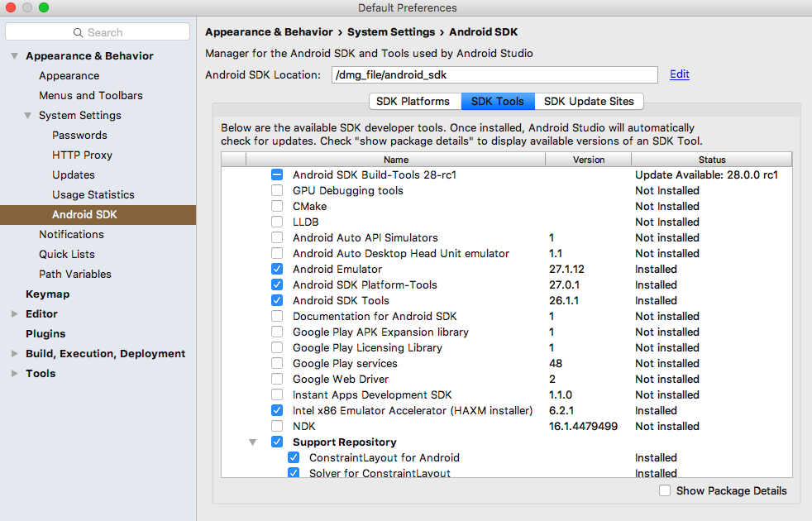Check Google Web Driver

click(x=277, y=379)
